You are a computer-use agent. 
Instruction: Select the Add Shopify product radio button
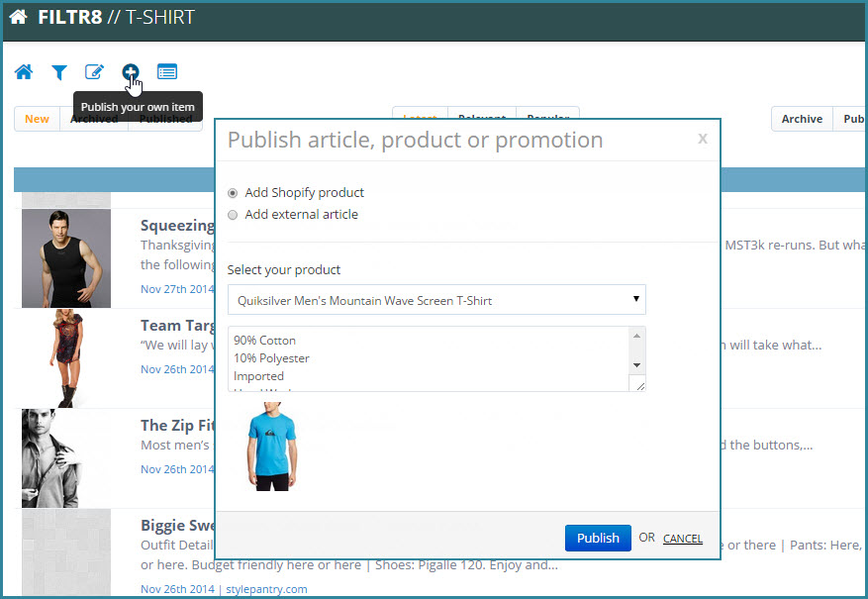(233, 193)
